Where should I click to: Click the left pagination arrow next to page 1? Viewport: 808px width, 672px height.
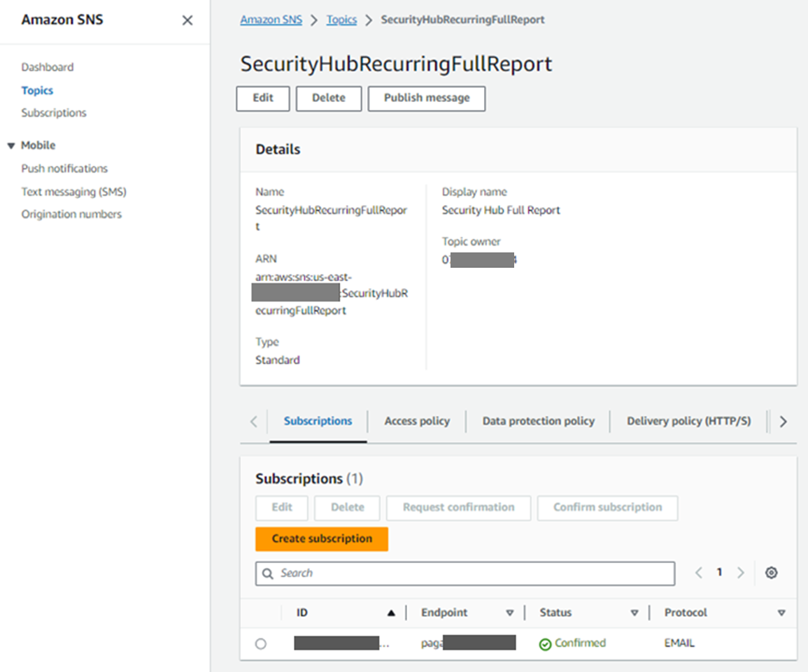click(698, 573)
